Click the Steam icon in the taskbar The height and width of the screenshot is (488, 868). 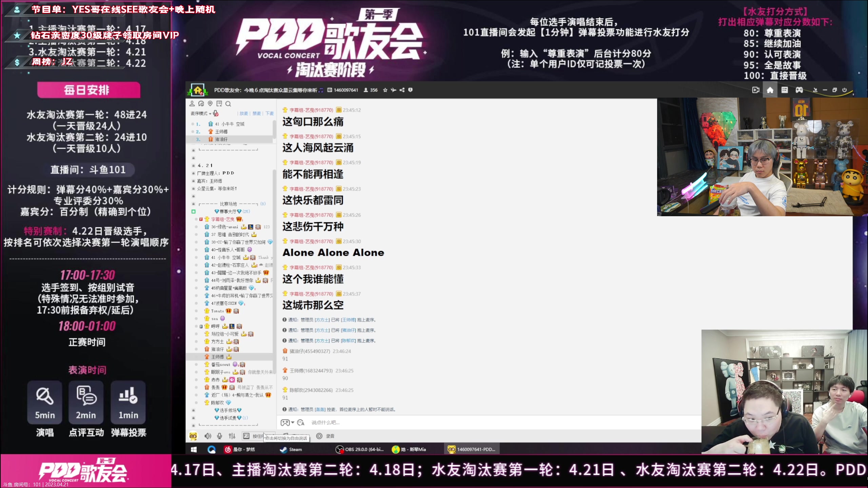pos(283,449)
